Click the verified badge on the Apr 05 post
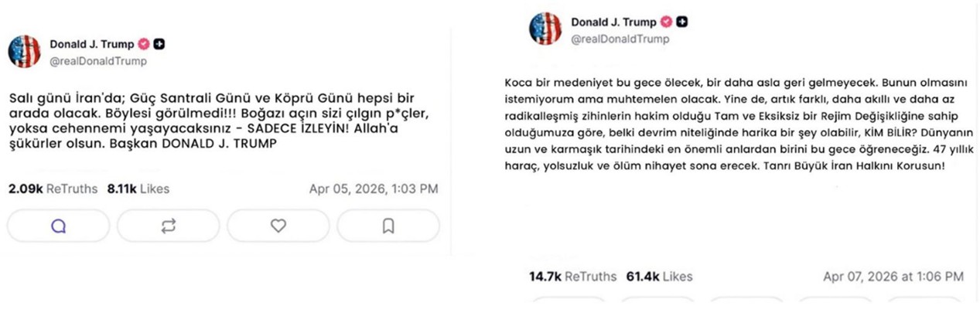The image size is (980, 323). [144, 44]
